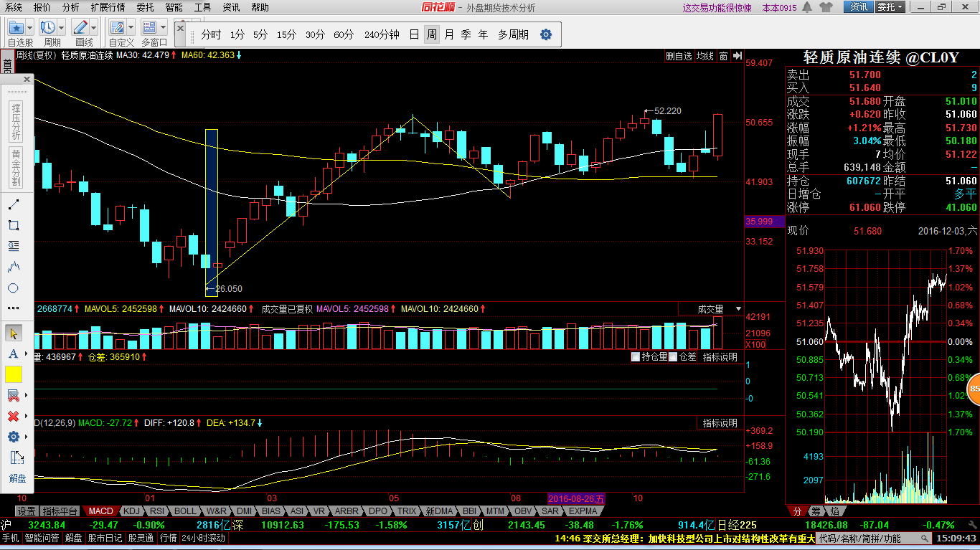The width and height of the screenshot is (980, 550).
Task: Open the 自选股 watchlist icon
Action: [x=17, y=28]
